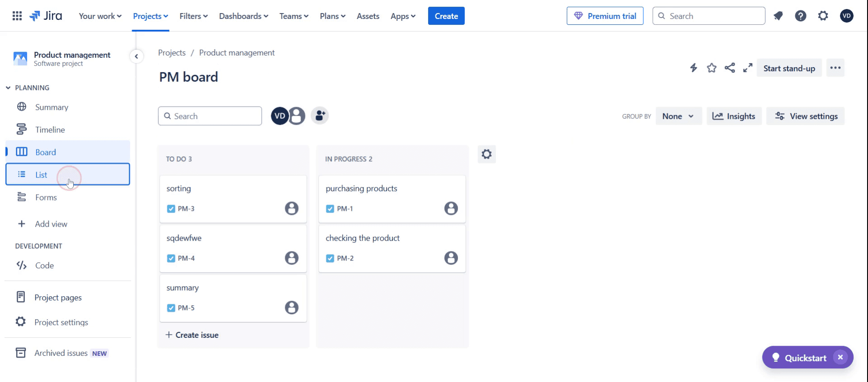Image resolution: width=868 pixels, height=382 pixels.
Task: Open the Filters dropdown
Action: (193, 16)
